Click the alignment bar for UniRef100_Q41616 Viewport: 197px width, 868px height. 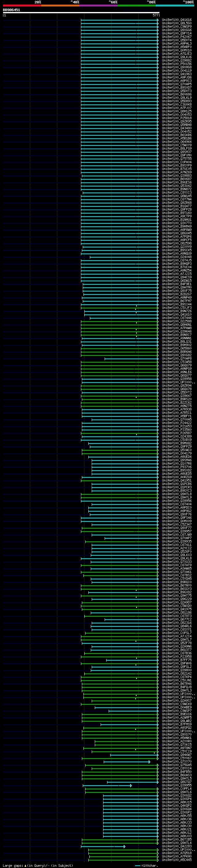[119, 20]
